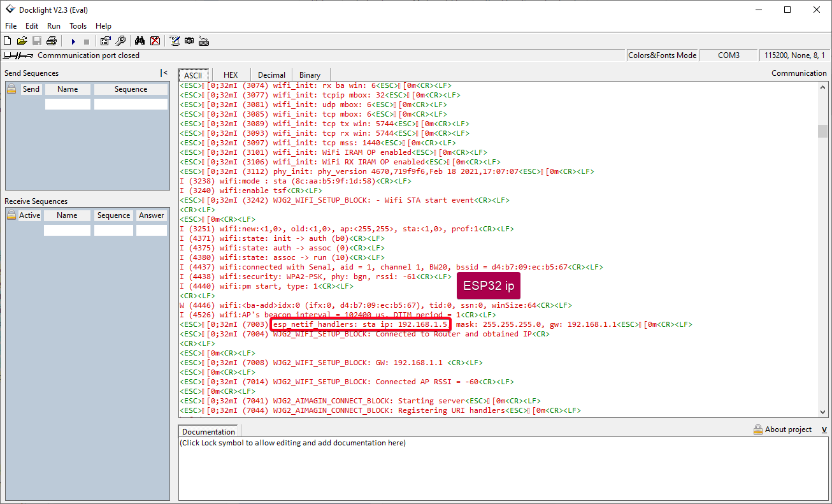Toggle keyboard console icon
The height and width of the screenshot is (504, 832).
204,41
